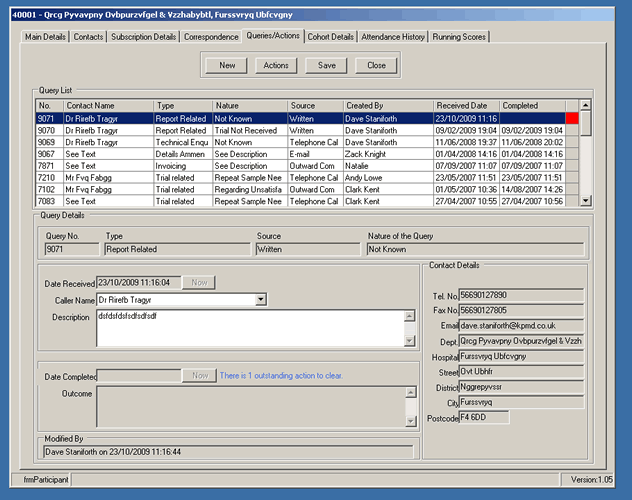Click the Close button
The width and height of the screenshot is (632, 500).
tap(376, 65)
